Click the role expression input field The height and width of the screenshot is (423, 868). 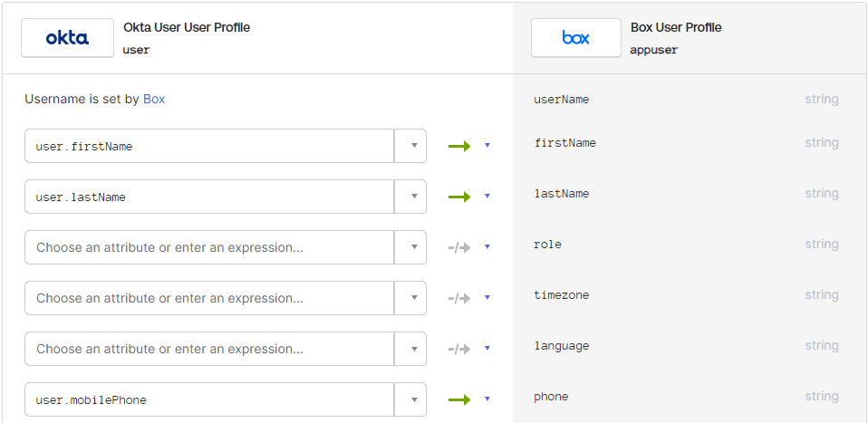tap(209, 247)
